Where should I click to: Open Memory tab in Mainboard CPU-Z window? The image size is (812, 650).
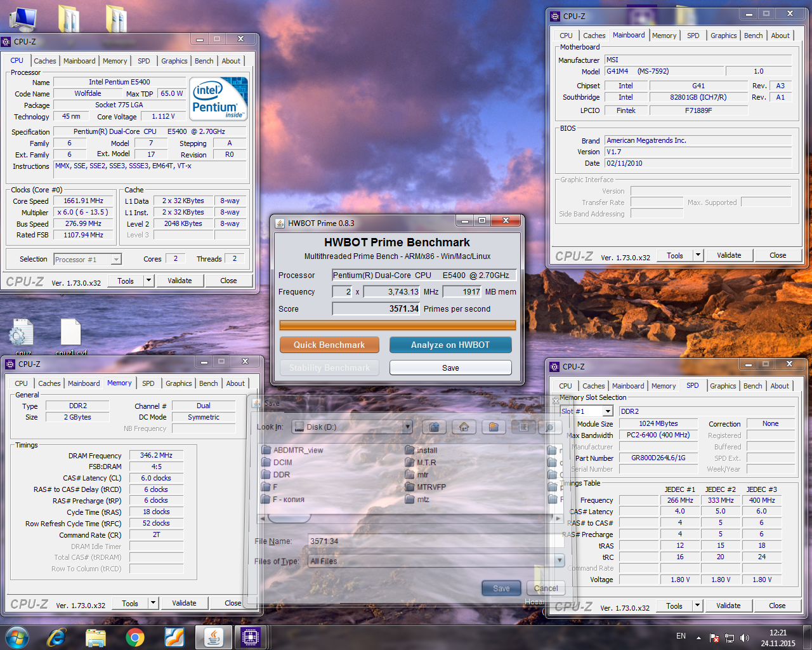[664, 36]
